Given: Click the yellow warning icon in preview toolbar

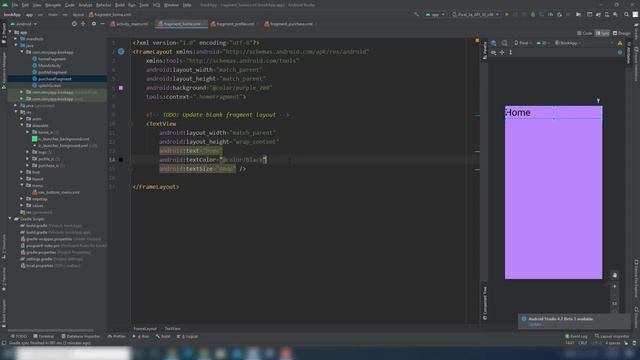Looking at the screenshot, I should pos(620,43).
